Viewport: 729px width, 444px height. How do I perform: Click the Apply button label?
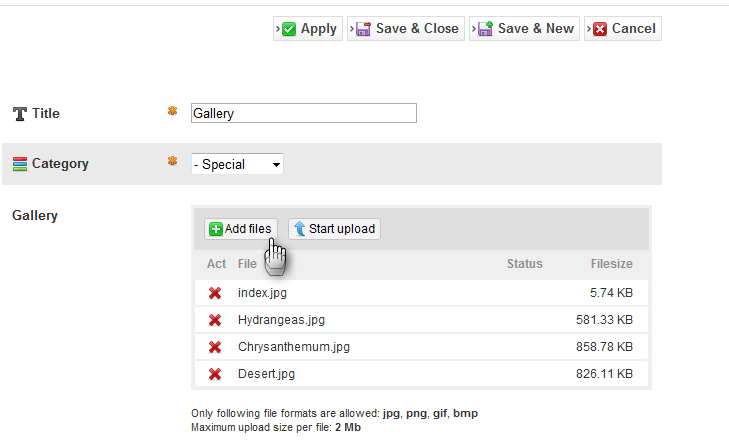click(319, 29)
